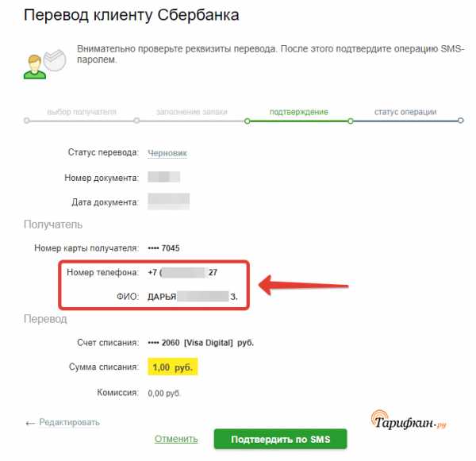Screen dimensions: 476x461
Task: Select the статус операции step label
Action: coord(405,112)
